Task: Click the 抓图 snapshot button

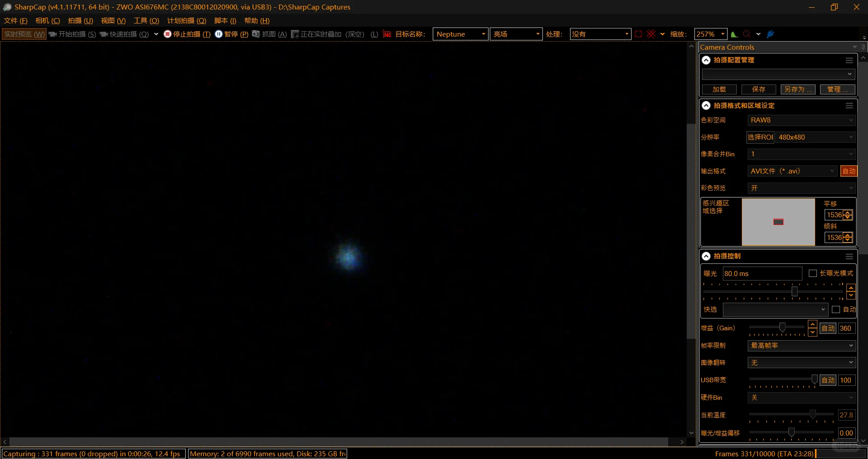Action: 269,34
